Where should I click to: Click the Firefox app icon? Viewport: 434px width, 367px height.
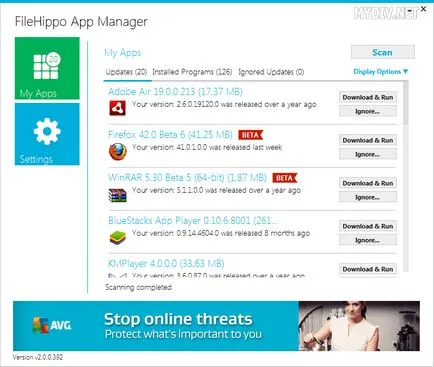[x=118, y=151]
